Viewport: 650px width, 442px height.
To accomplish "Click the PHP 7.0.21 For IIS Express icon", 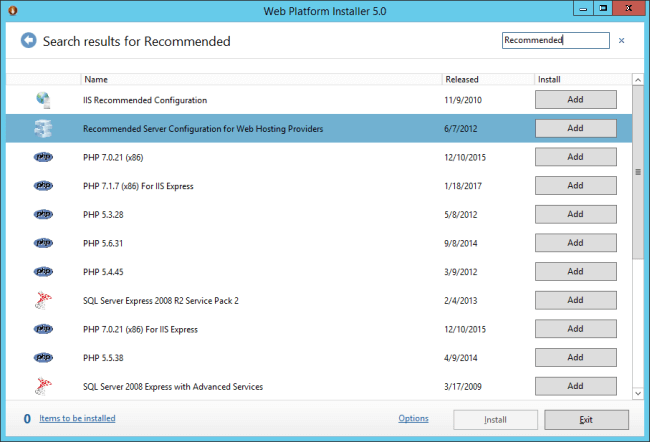I will click(43, 329).
